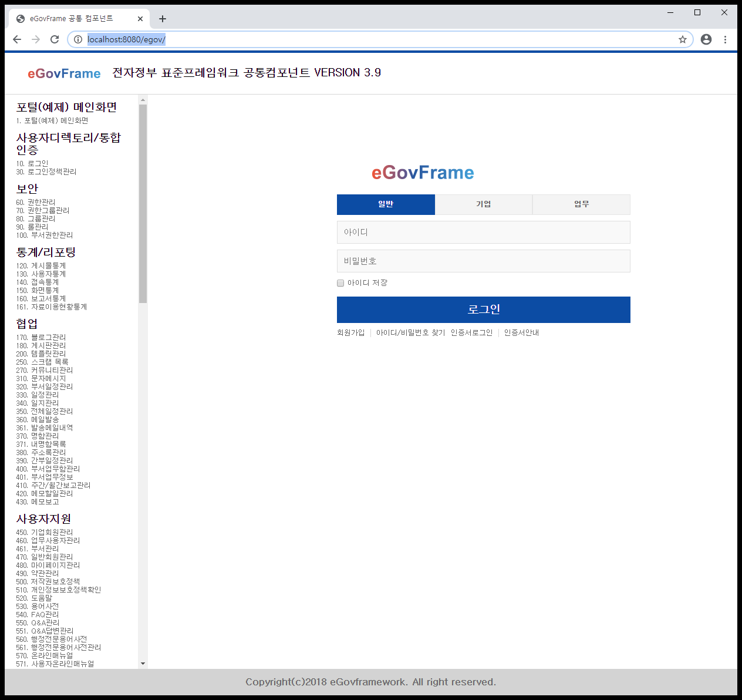The width and height of the screenshot is (742, 700).
Task: Open 150. 화면통계 sidebar item
Action: [x=38, y=290]
